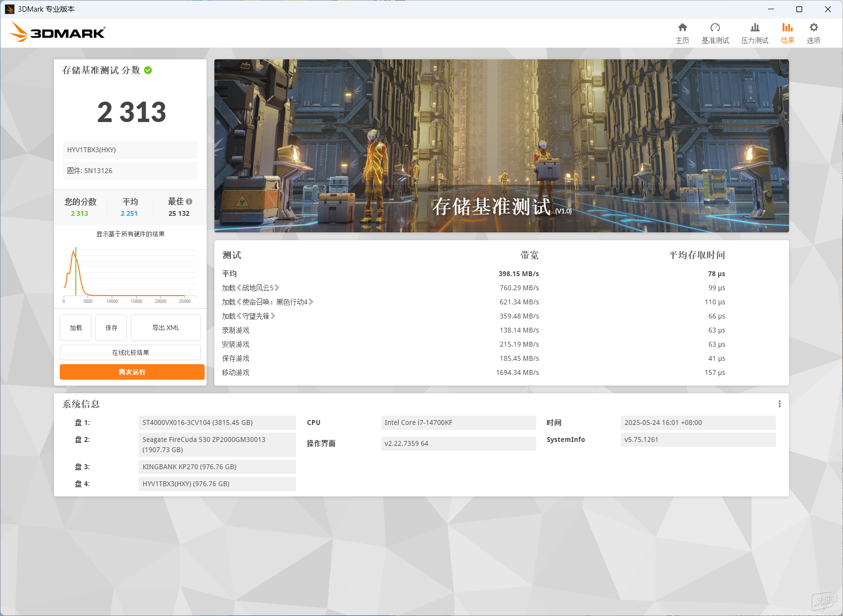Click the best score 25 132
843x616 pixels.
[179, 213]
